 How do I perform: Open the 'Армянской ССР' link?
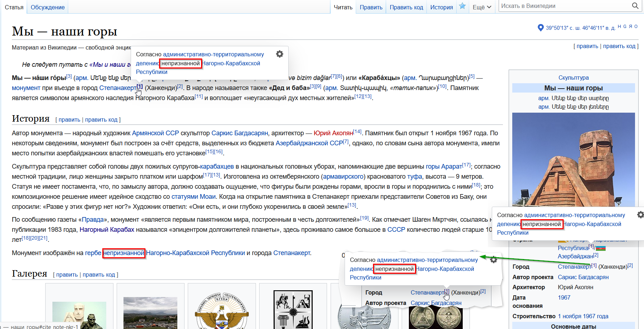(155, 133)
